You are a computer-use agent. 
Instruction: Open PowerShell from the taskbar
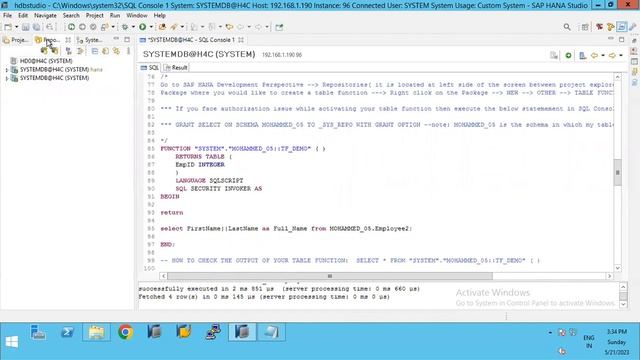67,332
